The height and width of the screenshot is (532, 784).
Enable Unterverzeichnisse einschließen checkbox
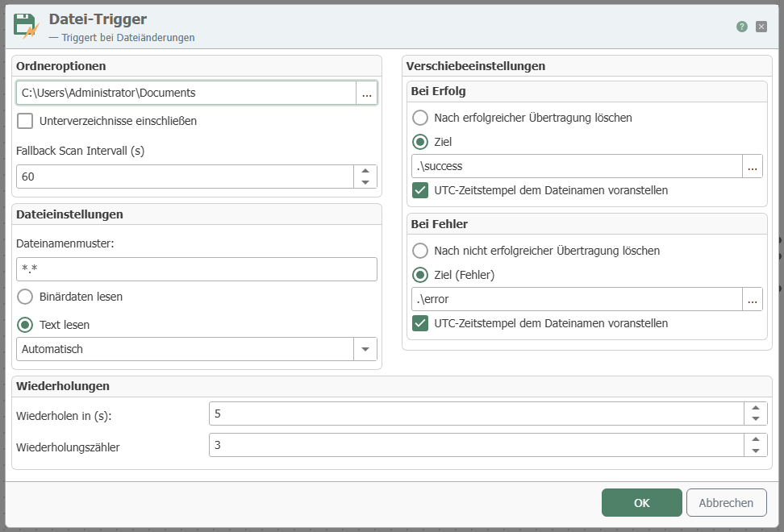click(25, 121)
